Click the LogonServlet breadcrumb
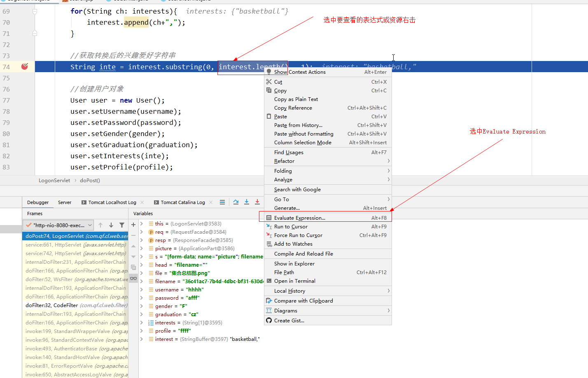The image size is (588, 378). [54, 181]
